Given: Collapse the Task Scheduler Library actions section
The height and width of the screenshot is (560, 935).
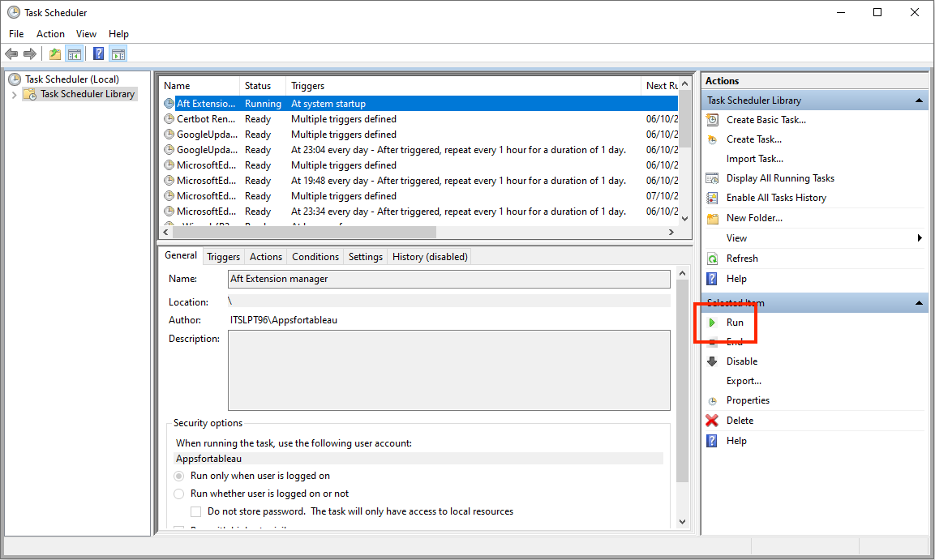Looking at the screenshot, I should coord(919,100).
